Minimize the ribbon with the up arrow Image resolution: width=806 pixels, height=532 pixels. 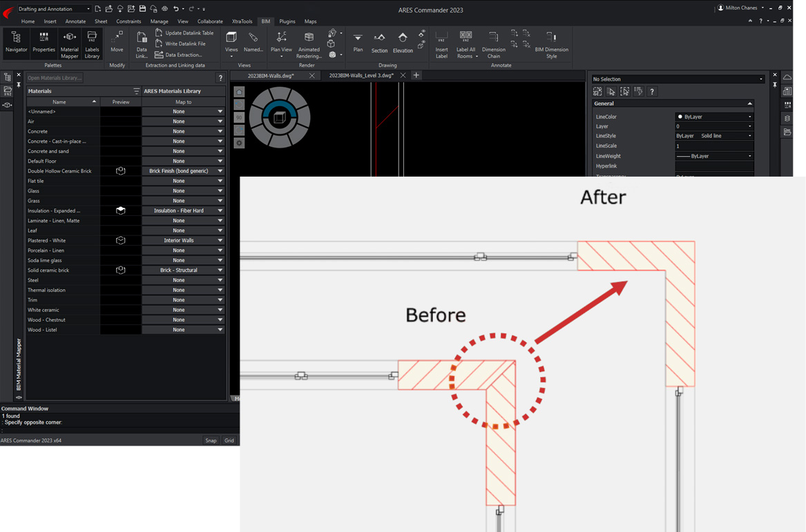click(750, 21)
